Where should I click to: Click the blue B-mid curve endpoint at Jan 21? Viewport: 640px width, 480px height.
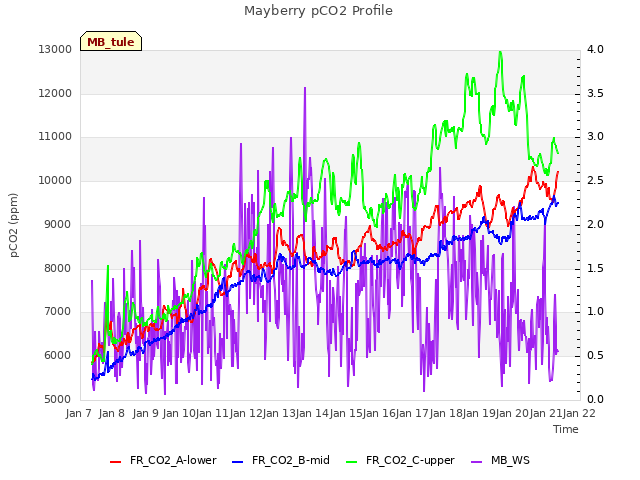pos(558,203)
